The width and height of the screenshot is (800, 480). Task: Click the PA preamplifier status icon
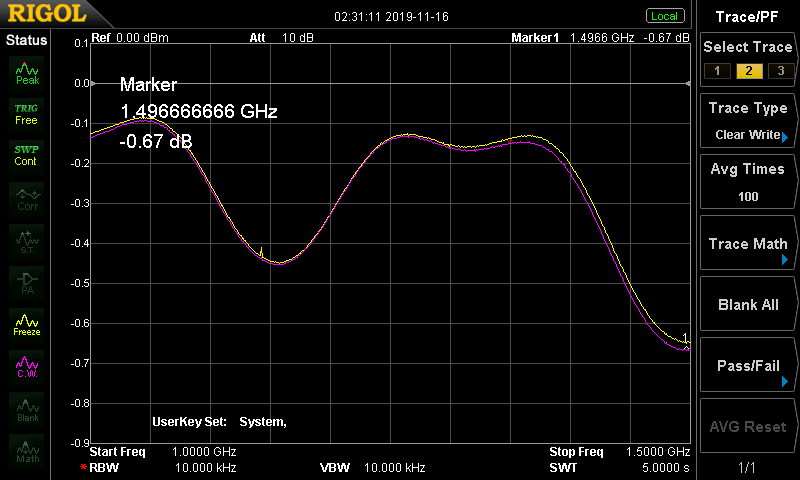(x=27, y=282)
